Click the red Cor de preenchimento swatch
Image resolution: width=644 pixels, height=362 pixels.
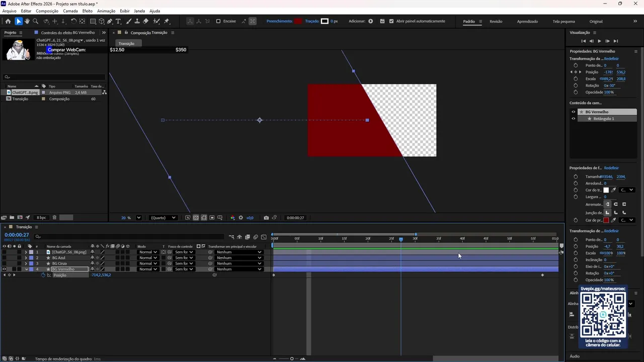point(606,220)
